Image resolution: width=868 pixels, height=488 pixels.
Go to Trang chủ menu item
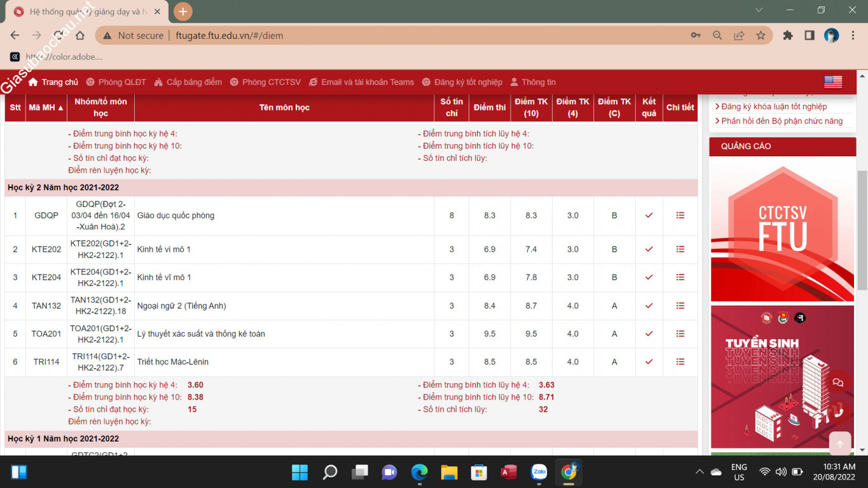pyautogui.click(x=53, y=82)
